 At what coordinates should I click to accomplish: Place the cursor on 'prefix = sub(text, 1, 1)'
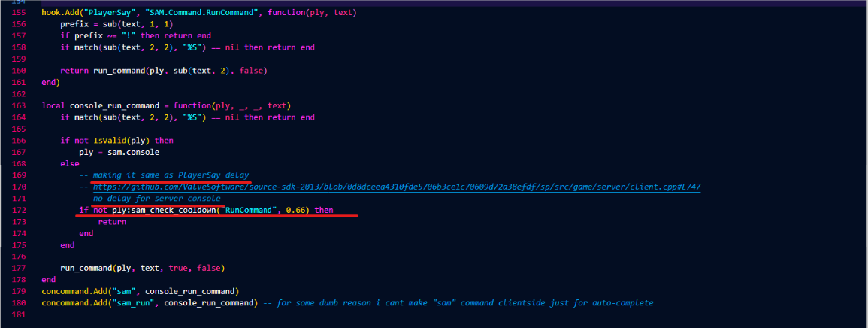(116, 24)
